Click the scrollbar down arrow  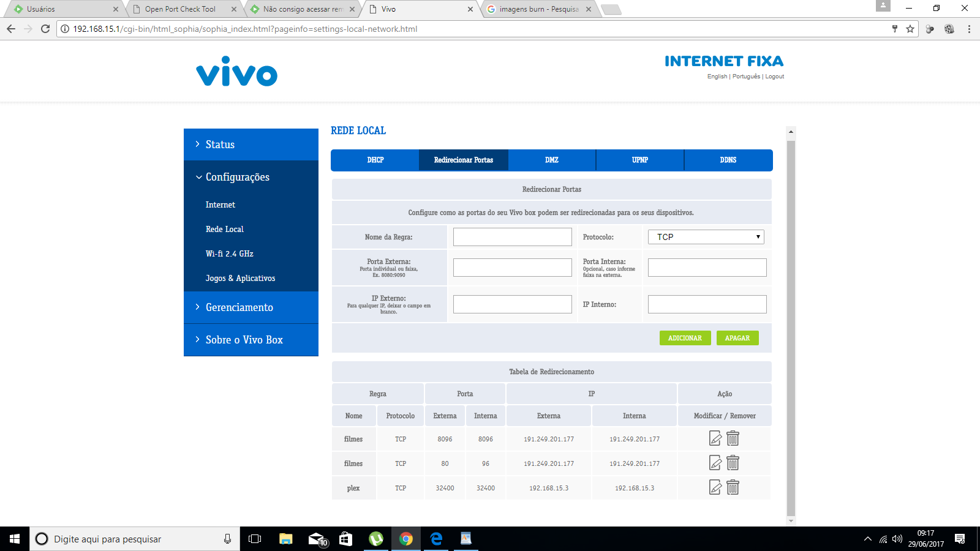[x=791, y=521]
